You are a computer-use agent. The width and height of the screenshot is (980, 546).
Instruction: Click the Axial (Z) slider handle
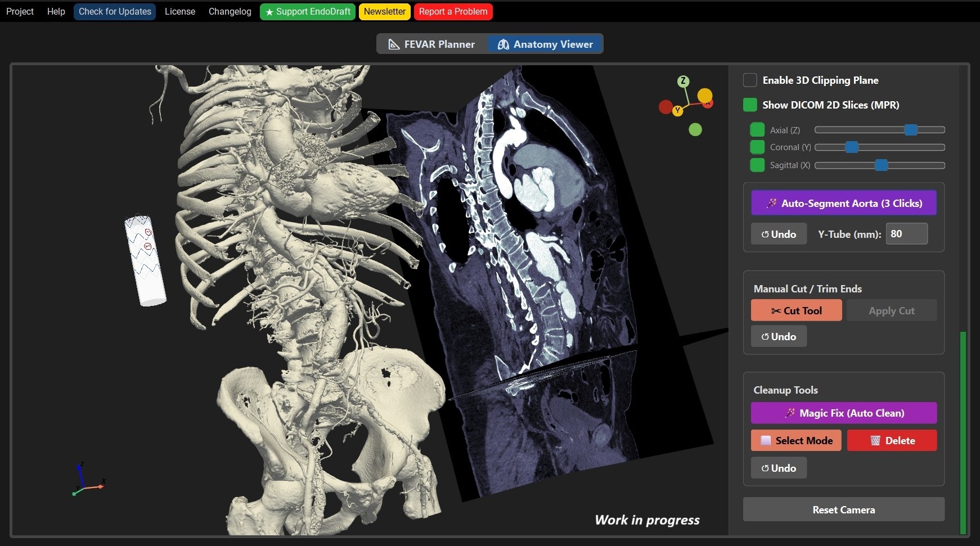coord(910,130)
